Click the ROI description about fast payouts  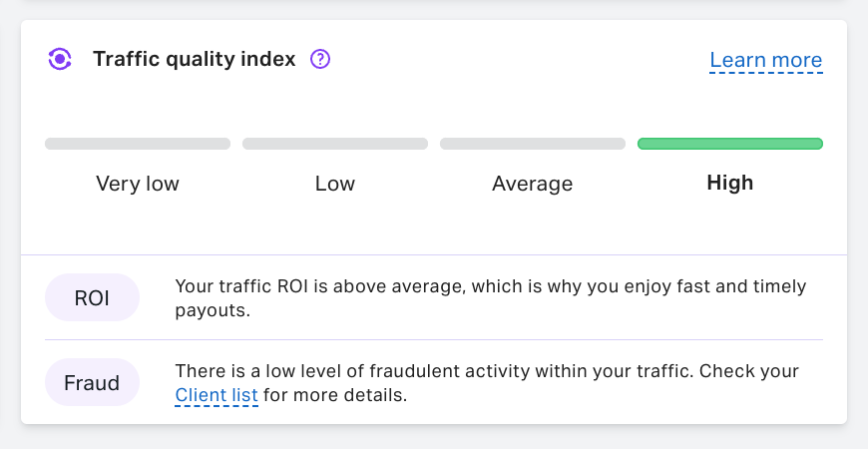489,287
